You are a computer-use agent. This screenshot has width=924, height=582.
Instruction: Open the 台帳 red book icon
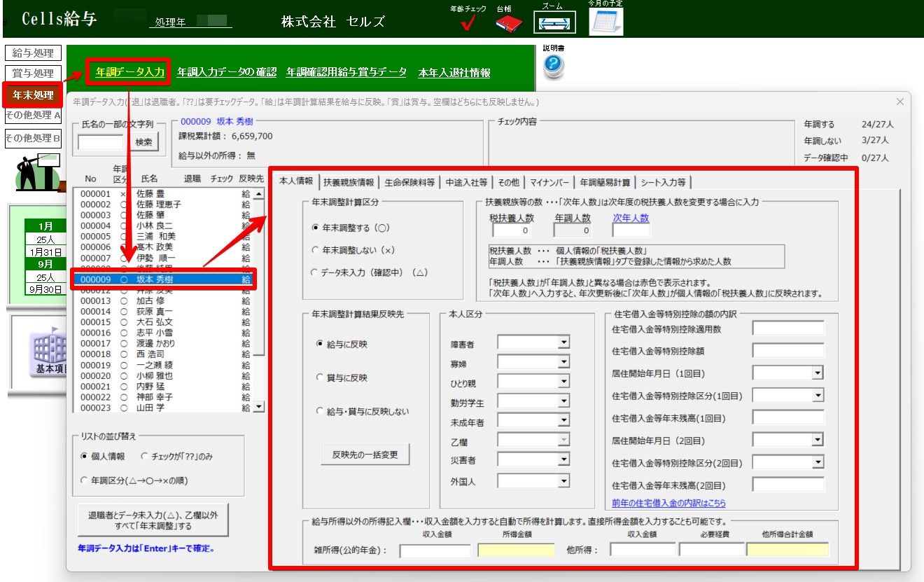pyautogui.click(x=509, y=24)
